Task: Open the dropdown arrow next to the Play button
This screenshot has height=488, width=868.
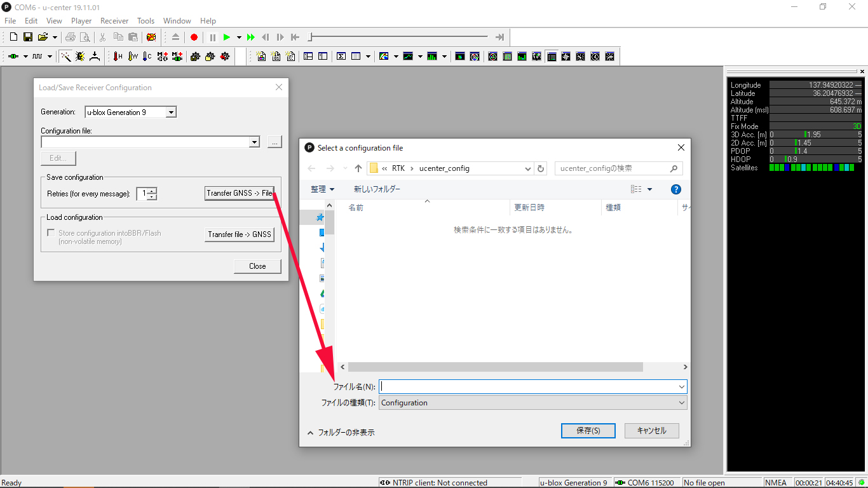Action: coord(239,37)
